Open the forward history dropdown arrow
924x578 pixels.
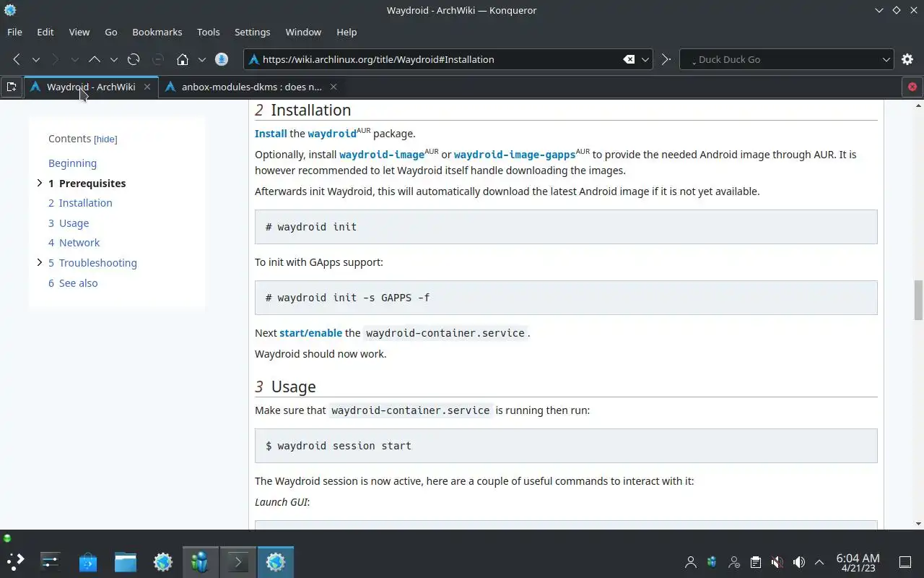[x=74, y=59]
